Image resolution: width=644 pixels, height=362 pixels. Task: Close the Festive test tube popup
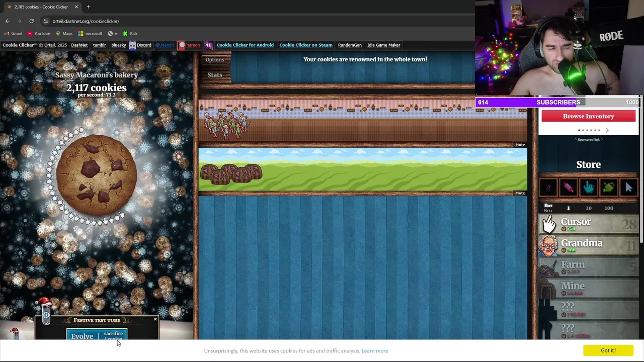point(155,319)
